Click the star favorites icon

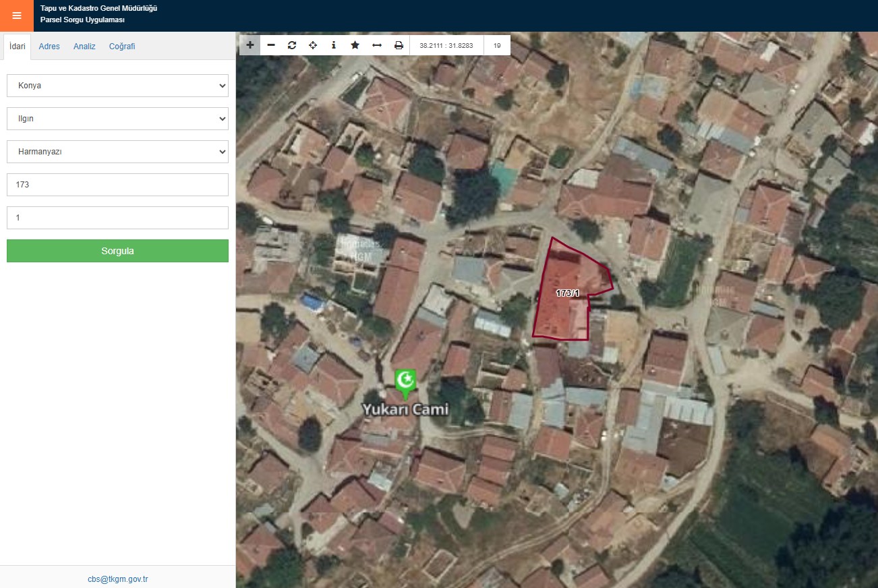(355, 45)
